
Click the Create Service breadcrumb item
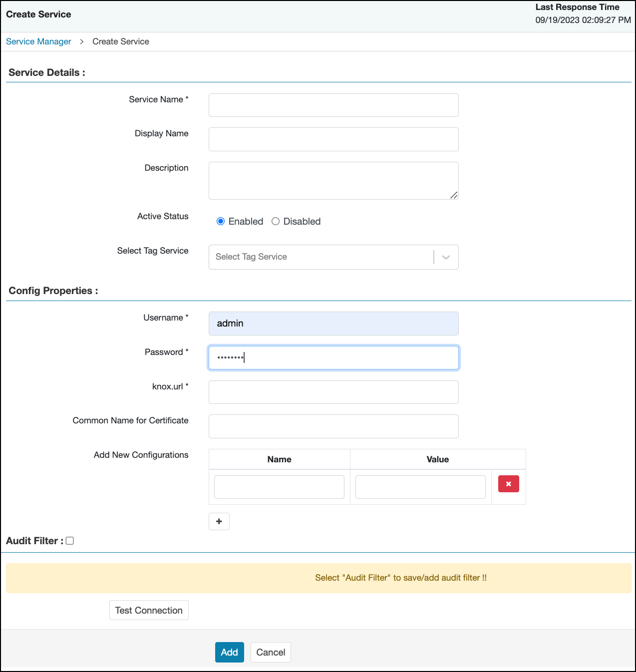pos(120,41)
